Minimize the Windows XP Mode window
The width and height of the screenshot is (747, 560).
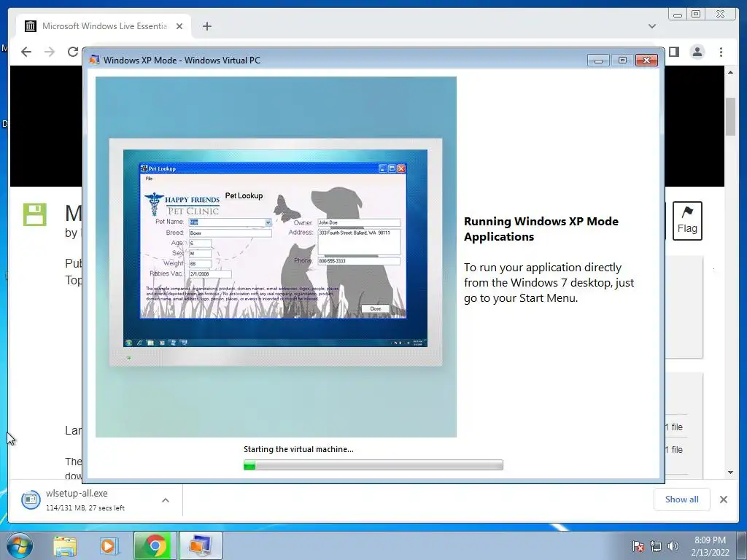point(598,60)
